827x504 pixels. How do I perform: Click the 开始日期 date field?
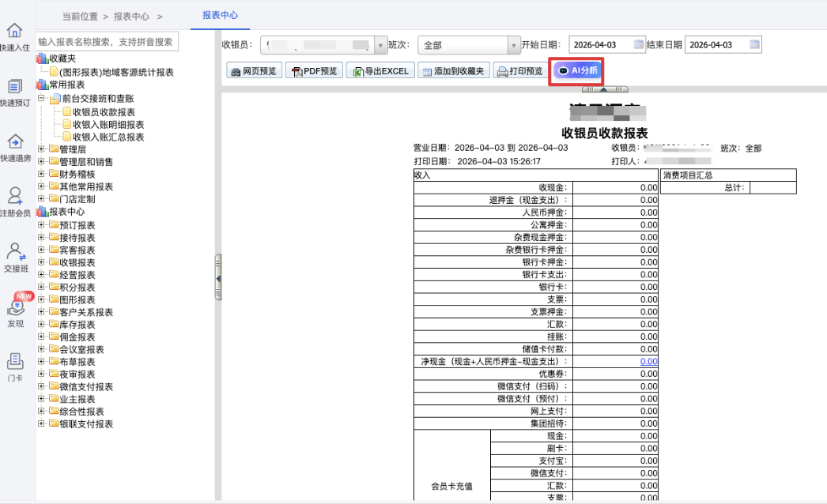[x=602, y=45]
